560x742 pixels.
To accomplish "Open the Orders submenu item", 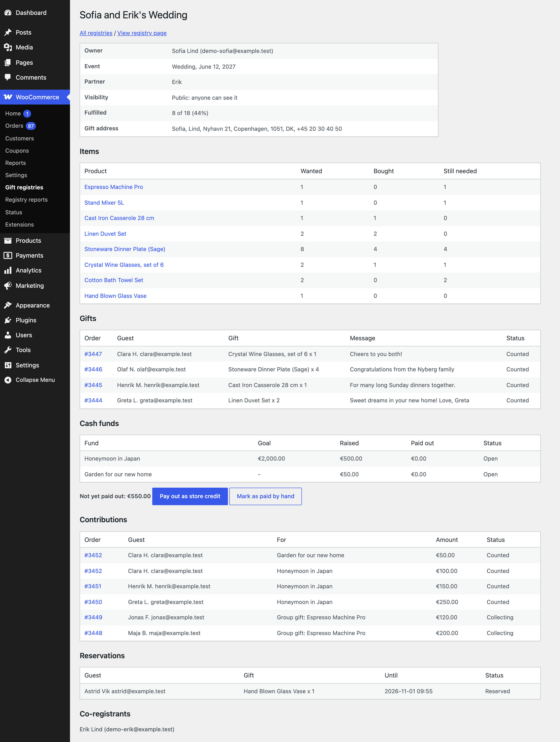I will [14, 126].
